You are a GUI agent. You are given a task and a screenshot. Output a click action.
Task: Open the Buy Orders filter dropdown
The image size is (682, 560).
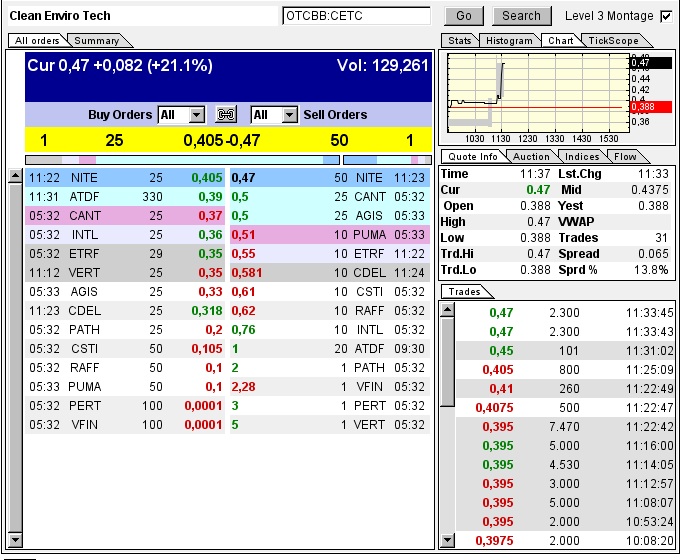(196, 115)
